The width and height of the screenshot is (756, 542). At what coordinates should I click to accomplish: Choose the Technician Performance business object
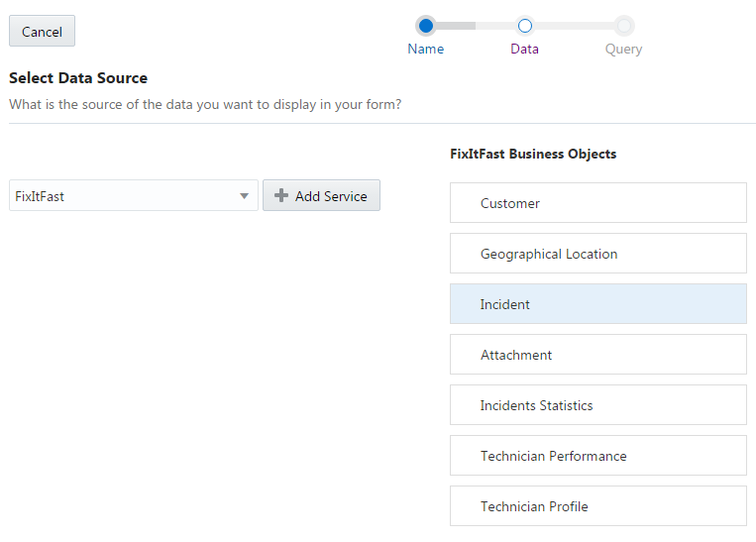pos(597,456)
